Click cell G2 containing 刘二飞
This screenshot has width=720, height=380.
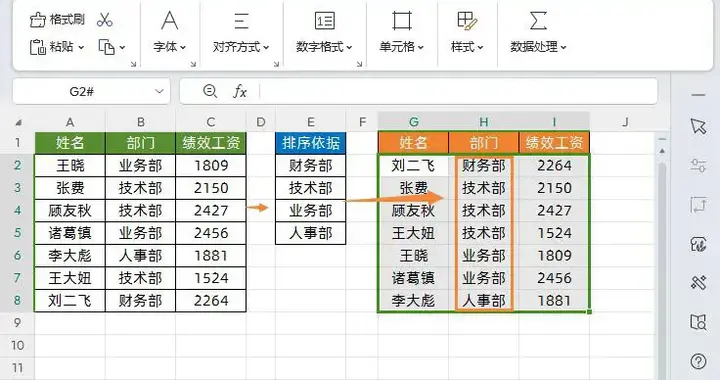[x=413, y=165]
